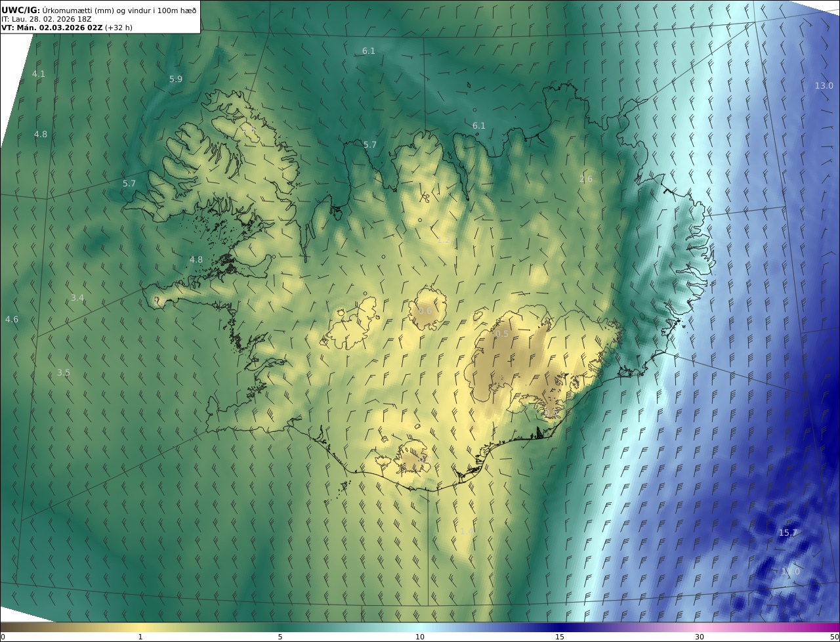
Task: Click the 50 tick on the color scale
Action: click(835, 637)
